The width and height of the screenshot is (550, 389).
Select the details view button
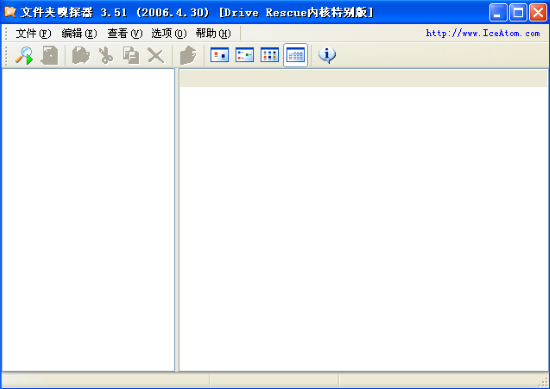(295, 55)
